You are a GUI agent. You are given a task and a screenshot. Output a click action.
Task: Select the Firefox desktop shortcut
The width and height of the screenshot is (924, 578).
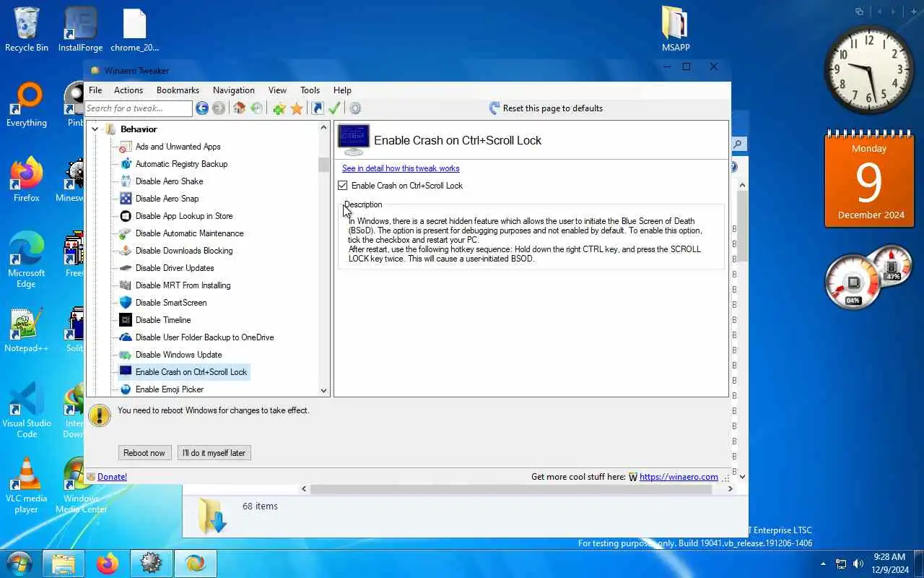(x=27, y=180)
